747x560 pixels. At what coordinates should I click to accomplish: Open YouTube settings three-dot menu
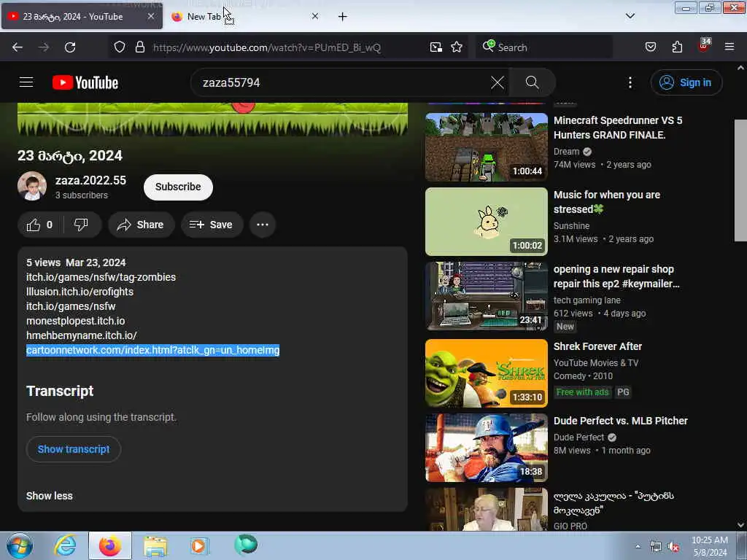tap(630, 82)
